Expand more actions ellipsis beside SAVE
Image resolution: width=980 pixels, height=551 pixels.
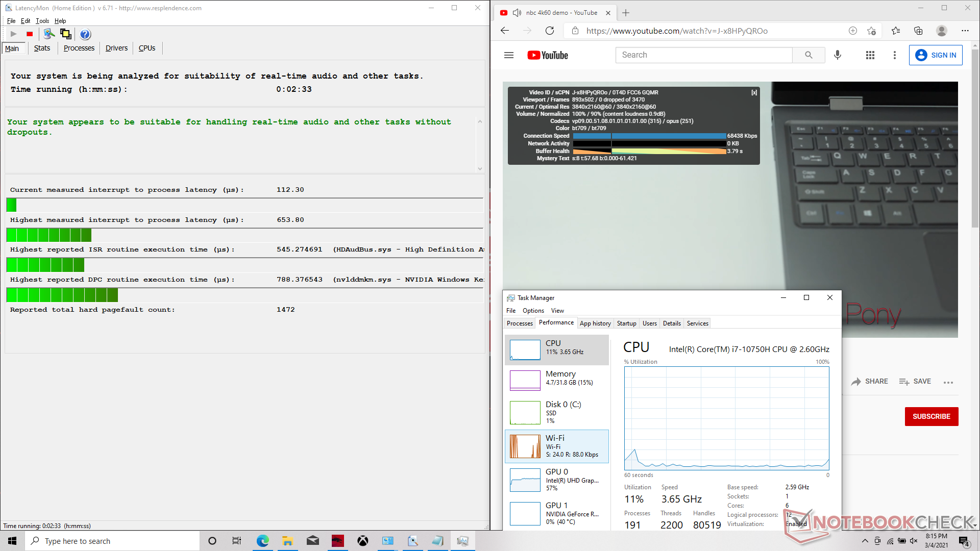[948, 382]
